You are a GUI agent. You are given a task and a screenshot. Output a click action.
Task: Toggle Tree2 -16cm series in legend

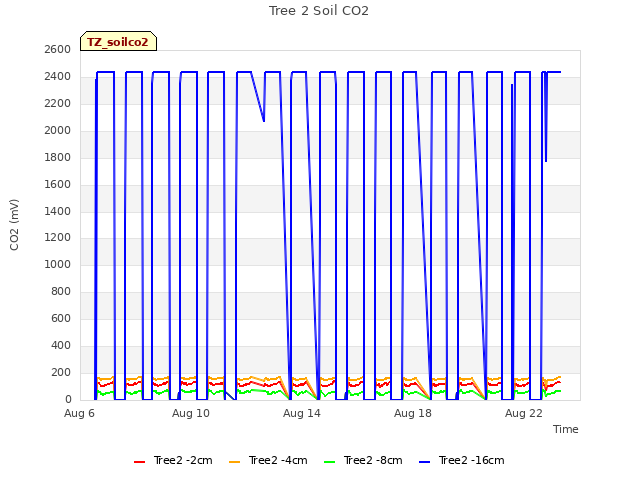(462, 460)
